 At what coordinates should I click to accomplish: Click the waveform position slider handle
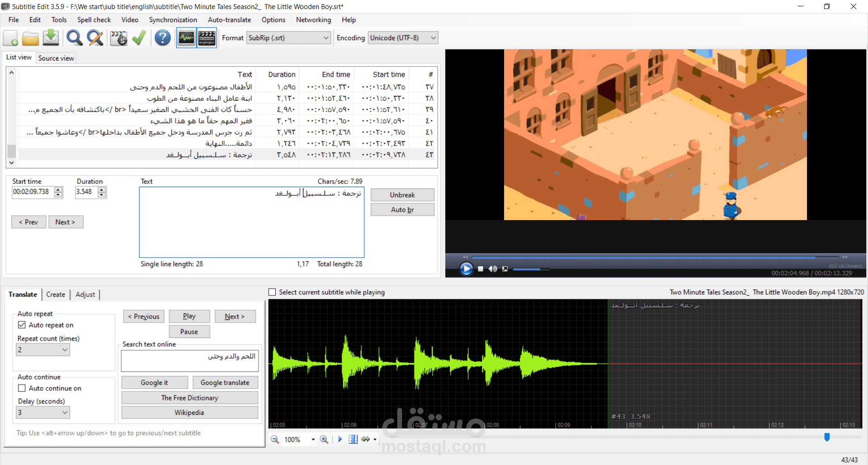[827, 437]
